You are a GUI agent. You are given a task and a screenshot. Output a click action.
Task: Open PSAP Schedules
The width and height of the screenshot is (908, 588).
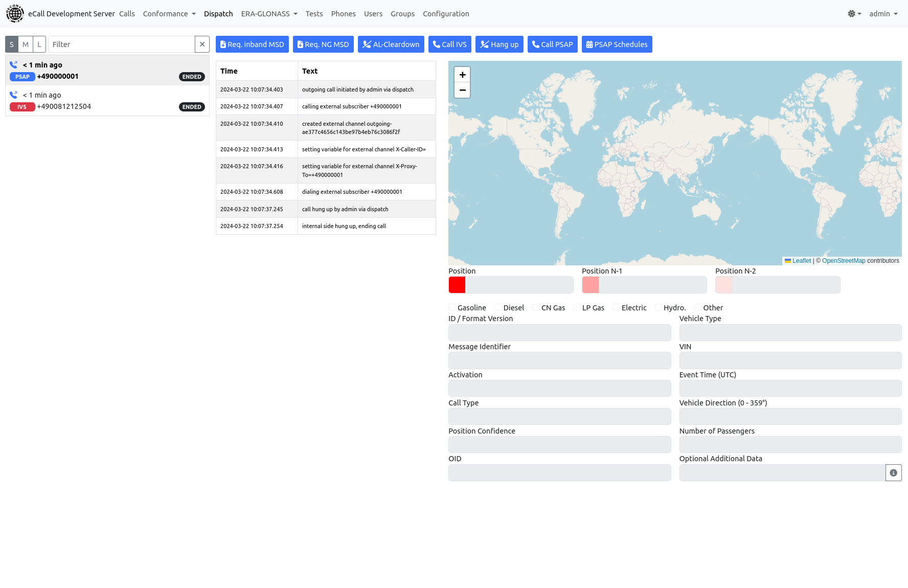click(x=617, y=44)
